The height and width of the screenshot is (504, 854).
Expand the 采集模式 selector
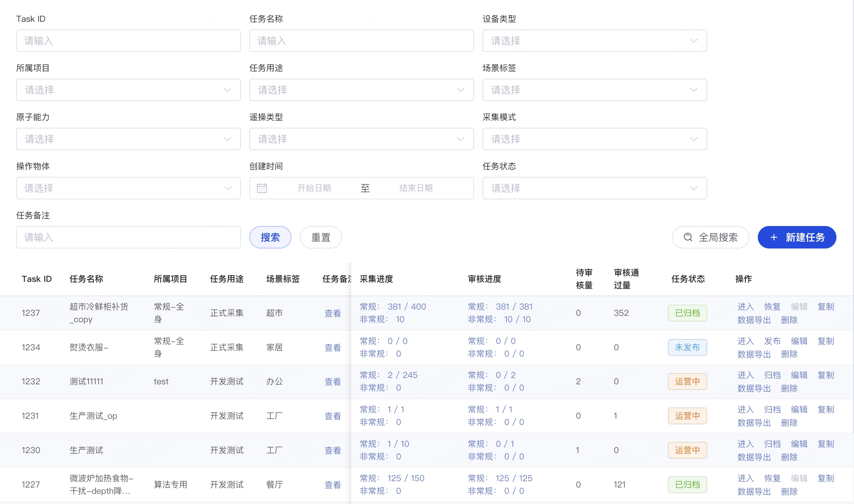594,139
